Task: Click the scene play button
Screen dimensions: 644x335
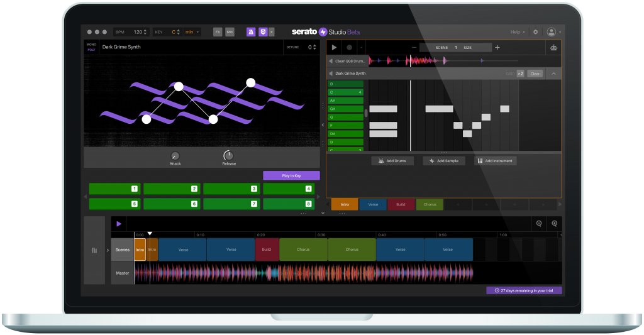Action: (x=334, y=47)
